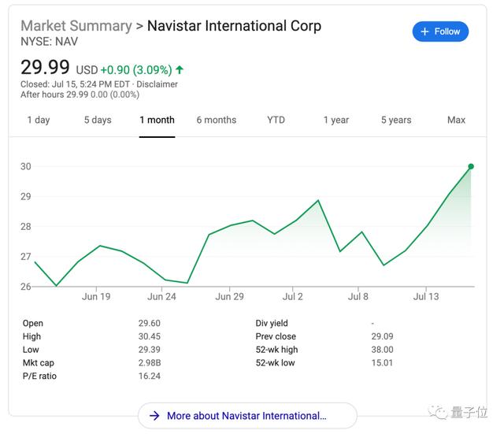Click the 52-wk high value 38.00

382,350
